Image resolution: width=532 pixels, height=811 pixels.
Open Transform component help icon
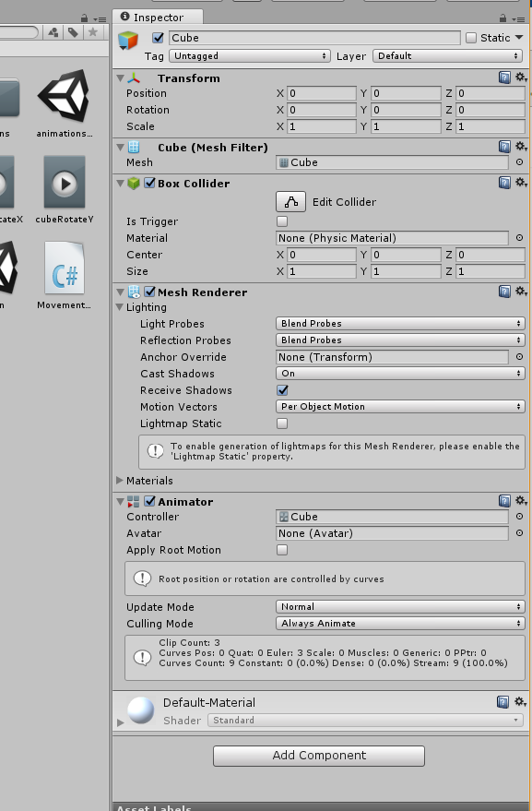point(504,78)
